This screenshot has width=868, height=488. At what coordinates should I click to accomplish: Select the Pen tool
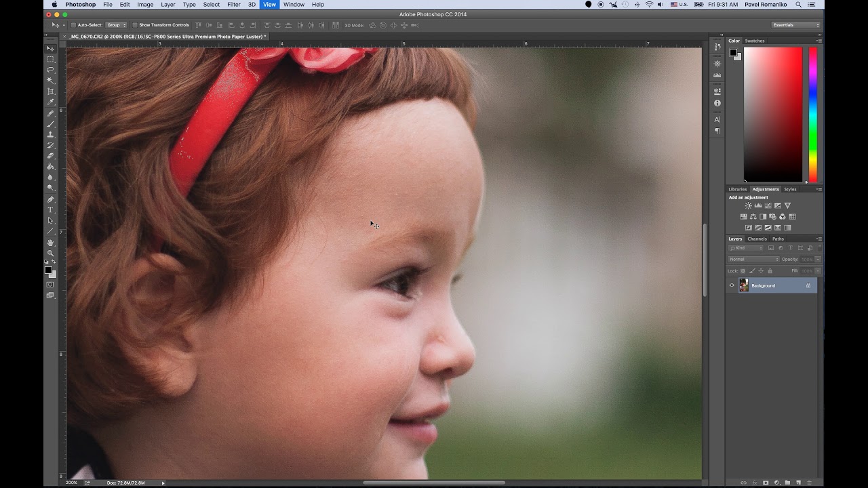[x=50, y=199]
